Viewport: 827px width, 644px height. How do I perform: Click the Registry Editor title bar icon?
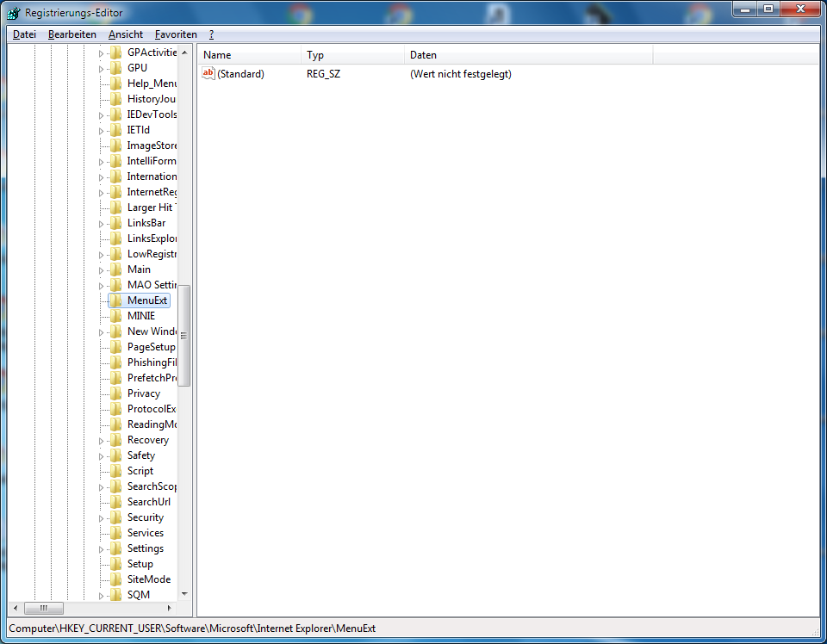[x=14, y=13]
